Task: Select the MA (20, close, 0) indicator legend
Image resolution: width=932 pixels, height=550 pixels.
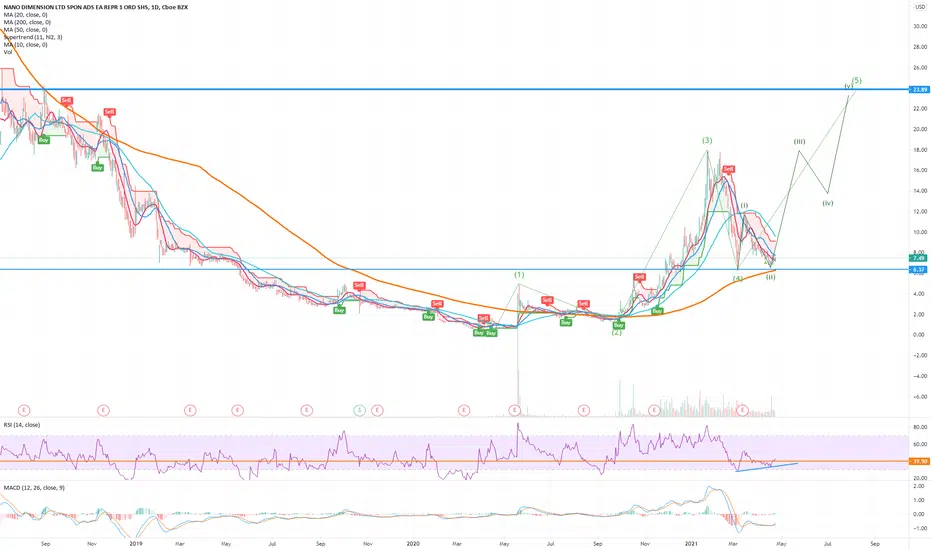Action: (x=26, y=14)
